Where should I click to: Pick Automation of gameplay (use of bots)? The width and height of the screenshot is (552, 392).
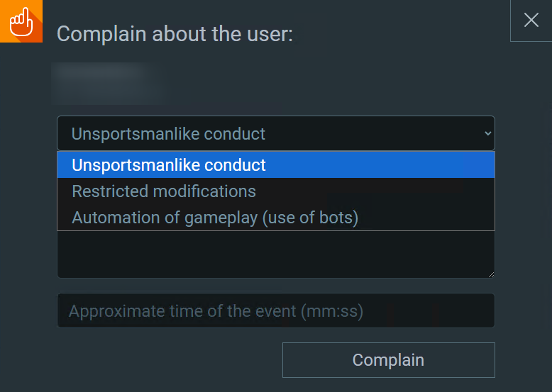[276, 218]
